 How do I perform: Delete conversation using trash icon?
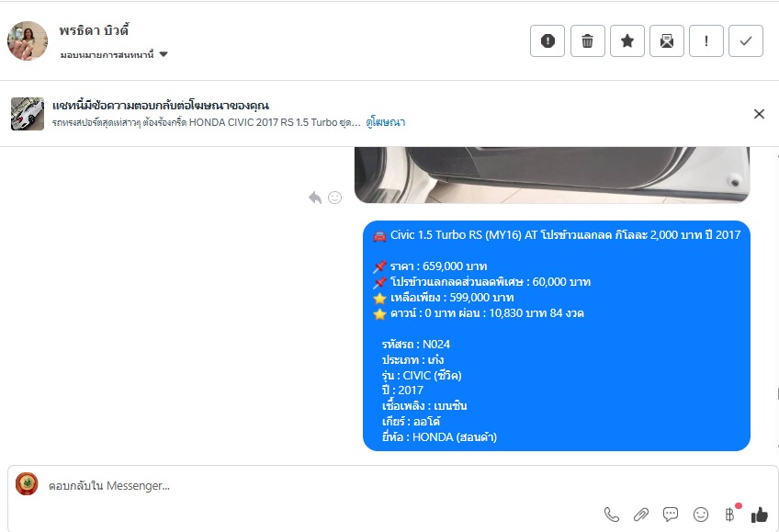point(587,40)
